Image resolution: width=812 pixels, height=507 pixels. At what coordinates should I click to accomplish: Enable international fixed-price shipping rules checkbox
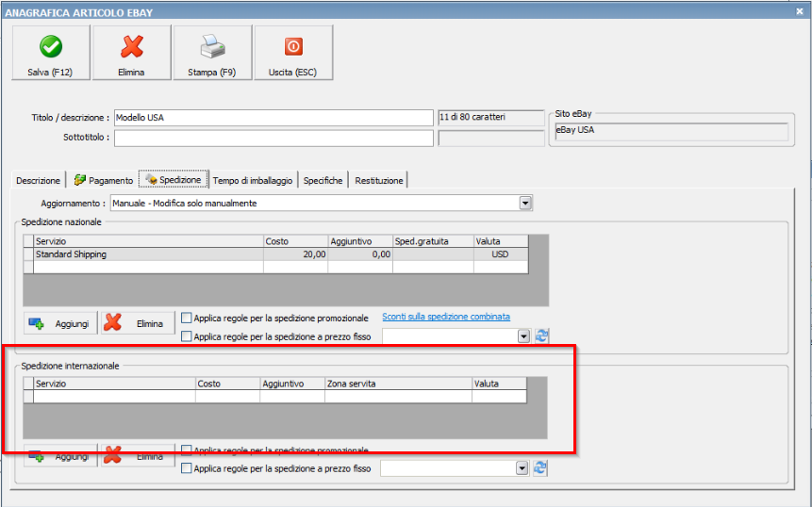pos(187,468)
